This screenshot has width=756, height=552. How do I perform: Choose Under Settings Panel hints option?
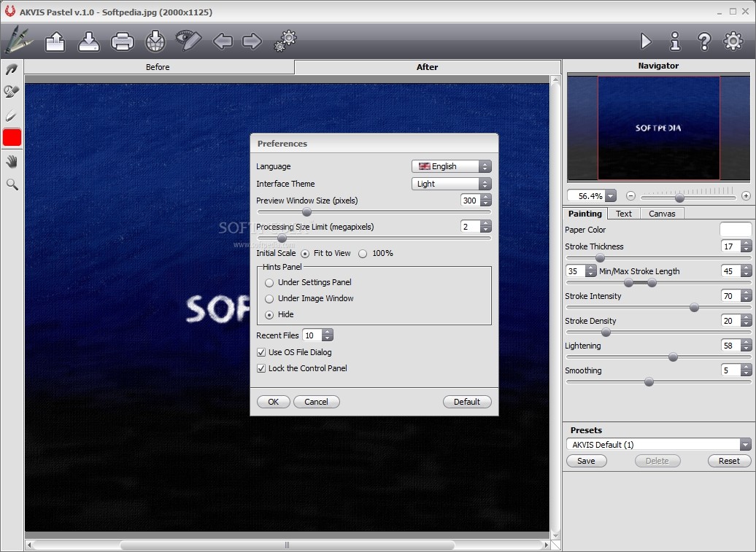(269, 283)
